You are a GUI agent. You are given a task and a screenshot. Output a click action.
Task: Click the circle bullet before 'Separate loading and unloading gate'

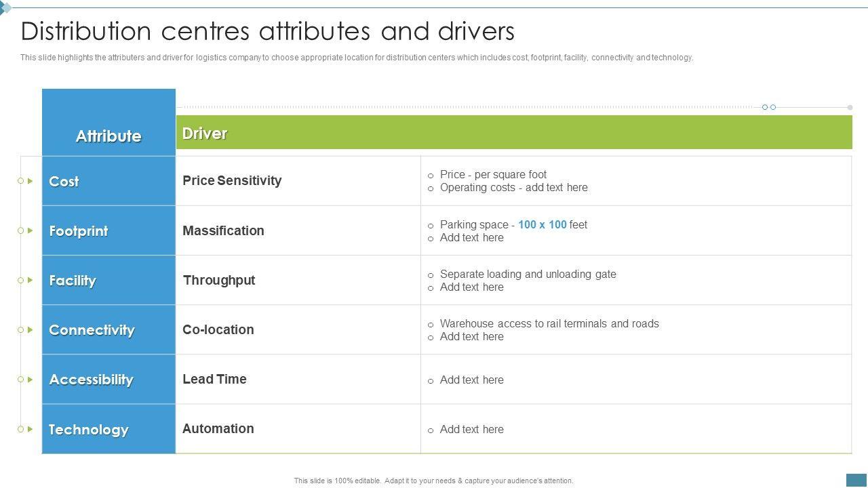coord(431,275)
